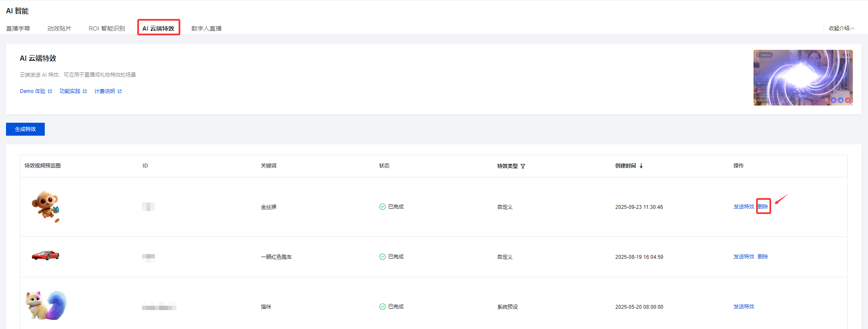Image resolution: width=868 pixels, height=329 pixels.
Task: Click the filter icon beside 特效类型
Action: coord(523,166)
